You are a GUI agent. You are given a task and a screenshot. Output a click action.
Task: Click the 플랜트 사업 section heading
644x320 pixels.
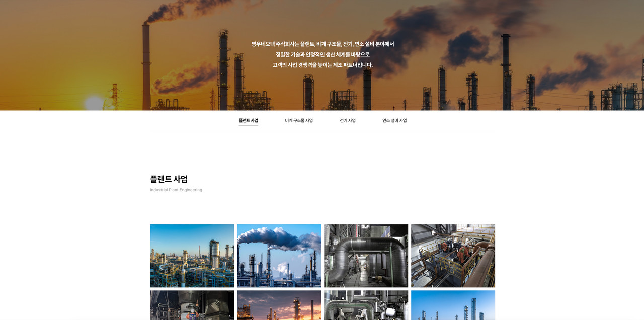(169, 179)
